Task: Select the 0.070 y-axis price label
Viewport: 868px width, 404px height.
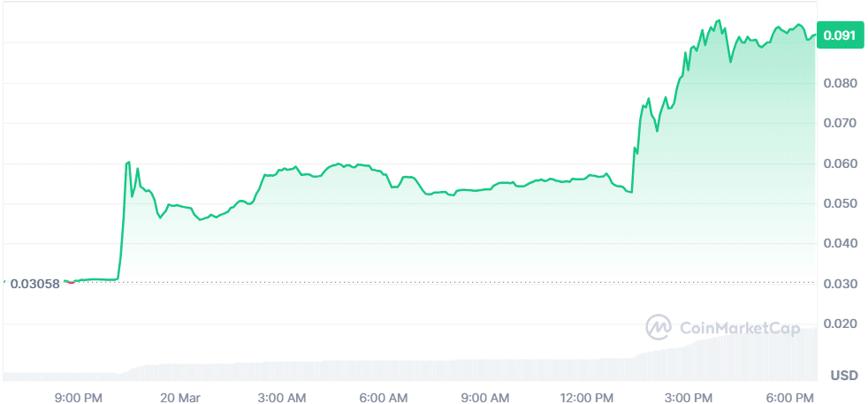Action: click(x=838, y=124)
